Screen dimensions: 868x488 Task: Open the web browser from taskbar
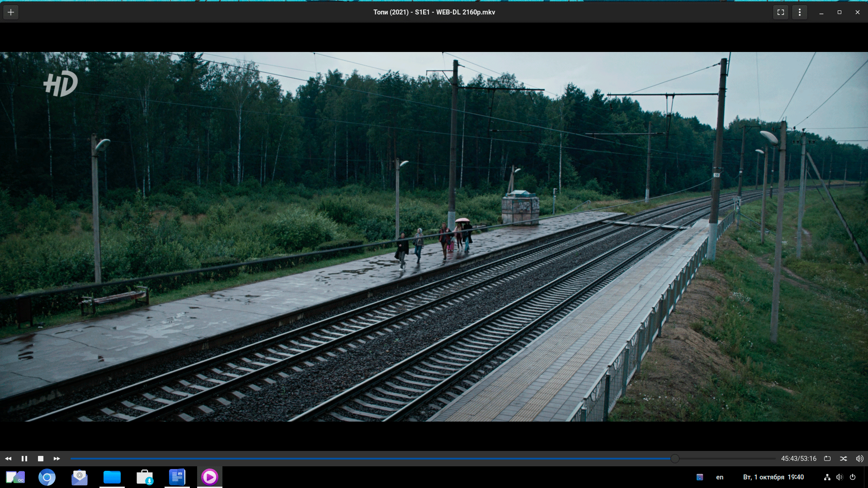[47, 477]
